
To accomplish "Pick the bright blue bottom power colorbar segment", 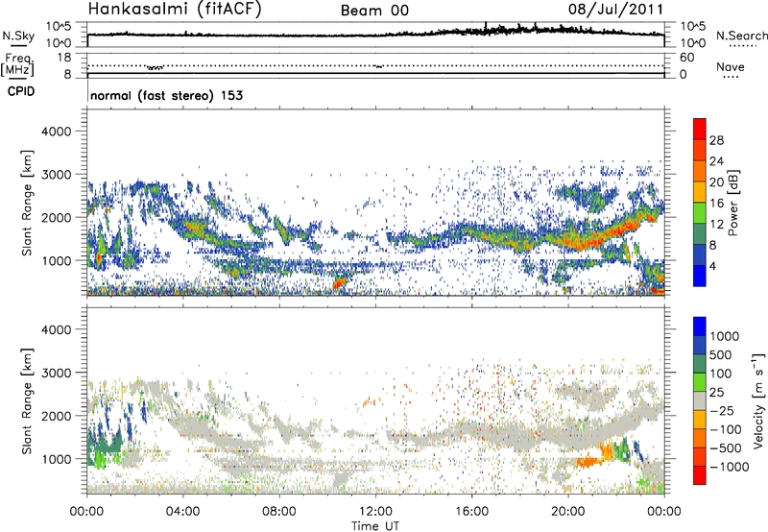I will click(x=700, y=276).
